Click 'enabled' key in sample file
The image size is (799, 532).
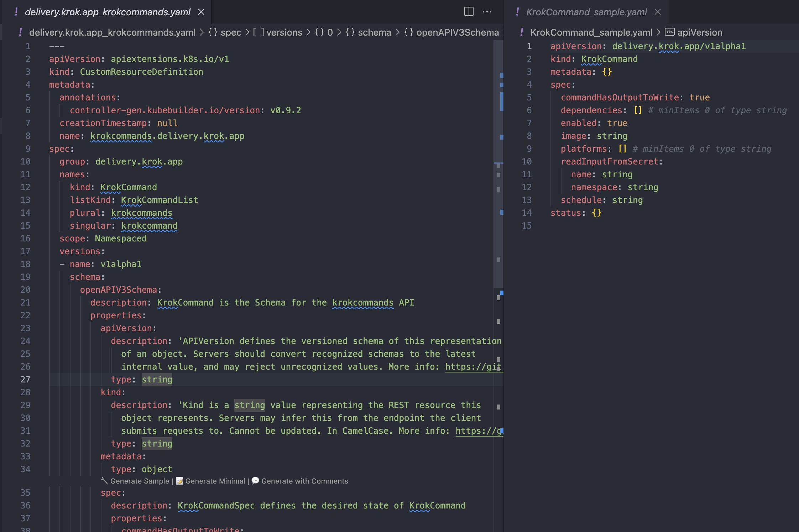coord(579,123)
